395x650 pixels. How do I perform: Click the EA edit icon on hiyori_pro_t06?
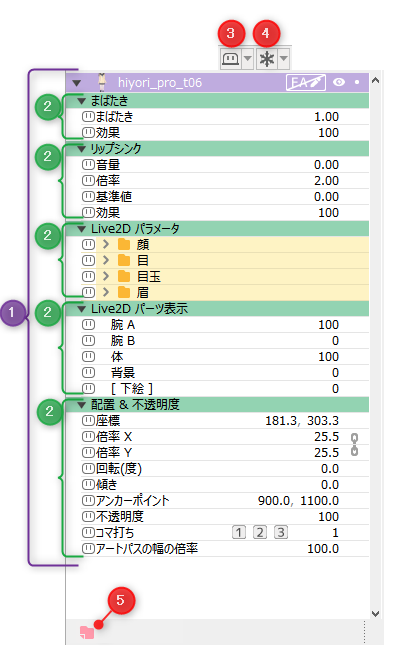(305, 82)
